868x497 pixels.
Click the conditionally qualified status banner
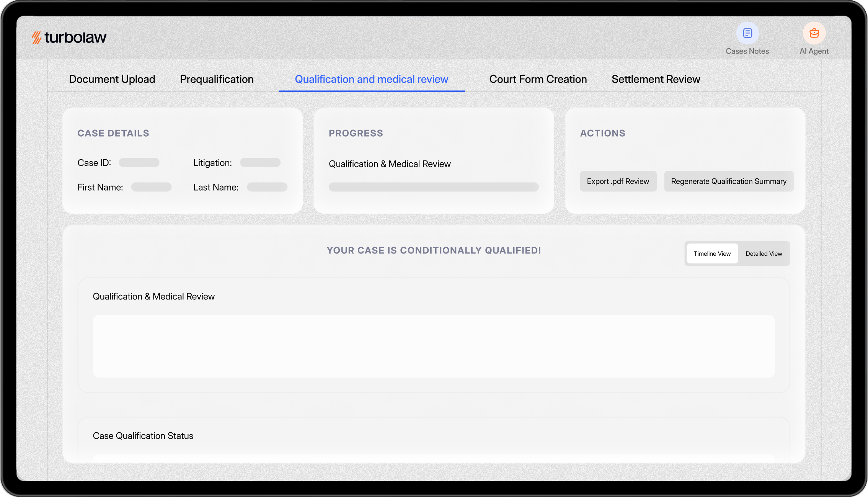(433, 250)
